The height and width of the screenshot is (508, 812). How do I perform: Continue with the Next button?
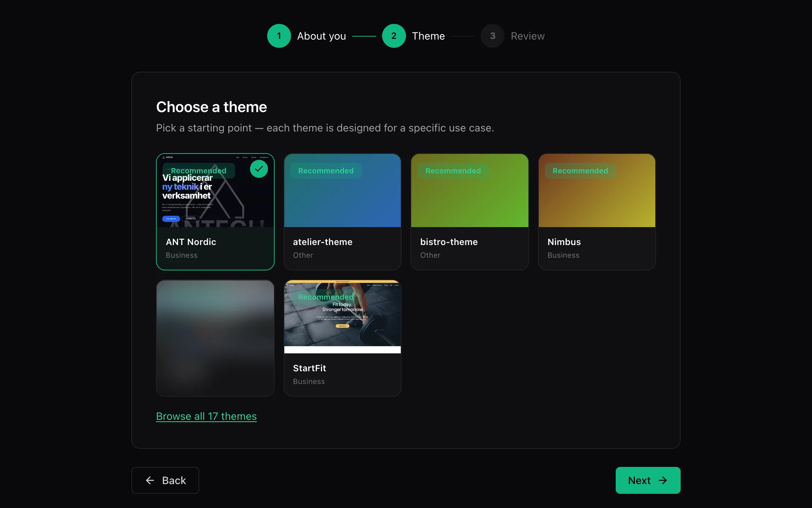coord(648,480)
